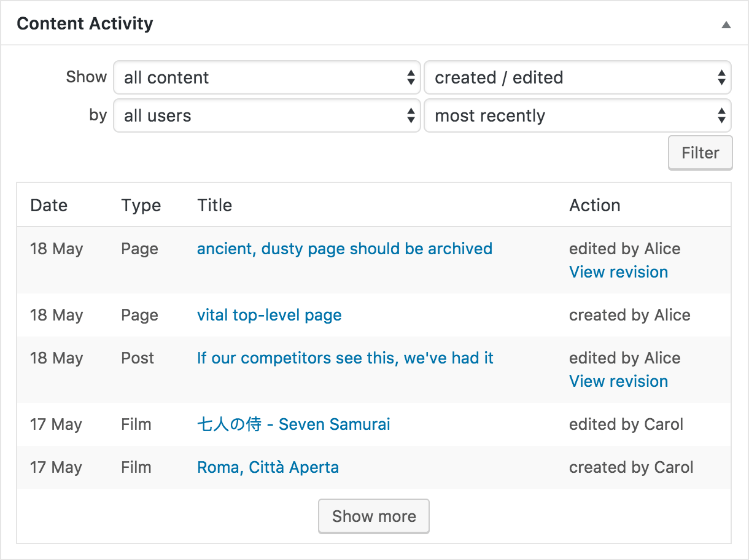The width and height of the screenshot is (749, 560).
Task: Click the Date column header
Action: click(x=49, y=205)
